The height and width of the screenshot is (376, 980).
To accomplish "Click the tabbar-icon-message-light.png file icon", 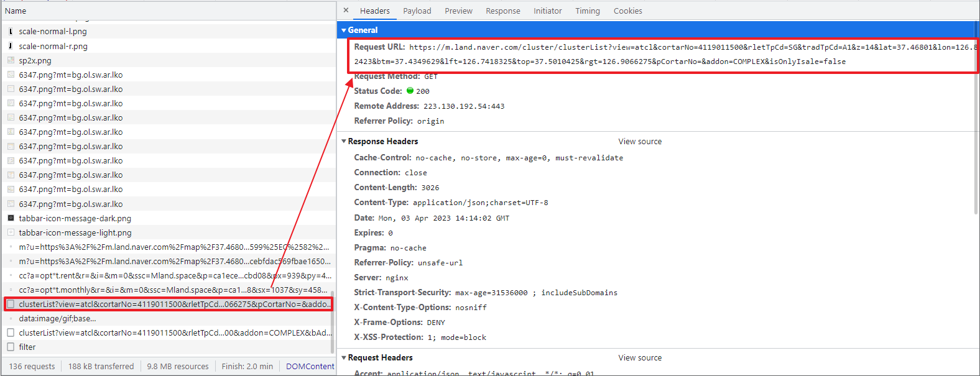I will coord(11,232).
